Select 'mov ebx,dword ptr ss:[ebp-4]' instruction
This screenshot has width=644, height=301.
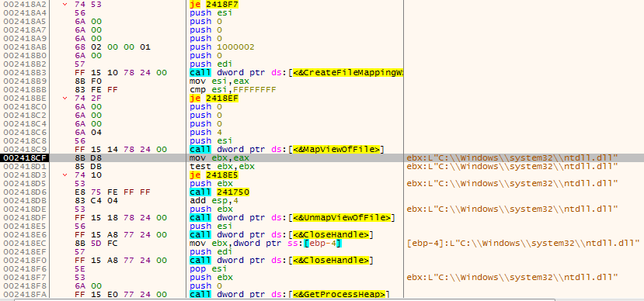266,243
